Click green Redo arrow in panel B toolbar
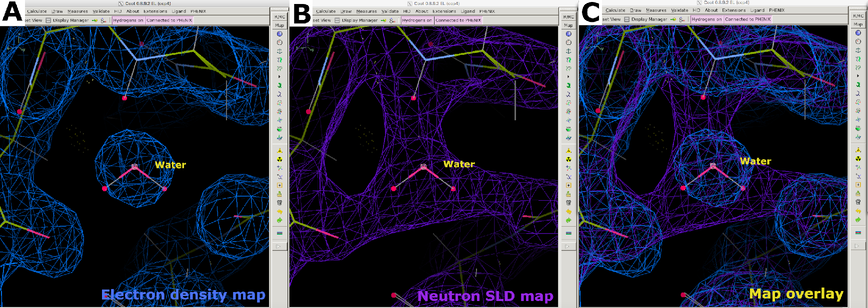Screen dimensions: 868x308 coord(568,220)
